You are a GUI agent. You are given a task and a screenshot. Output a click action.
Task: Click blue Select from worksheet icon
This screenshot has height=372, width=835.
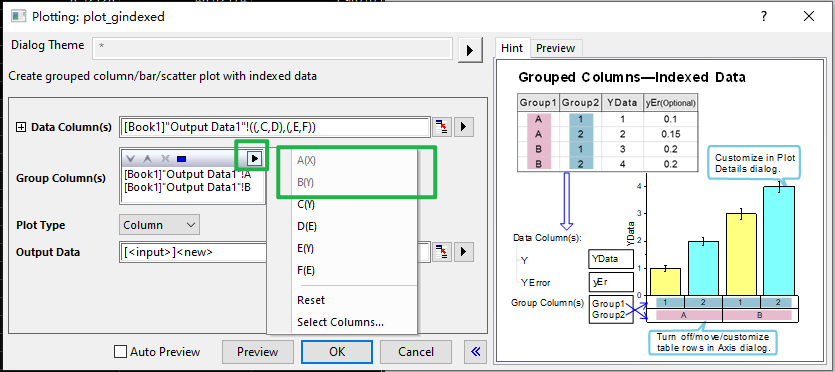[182, 159]
